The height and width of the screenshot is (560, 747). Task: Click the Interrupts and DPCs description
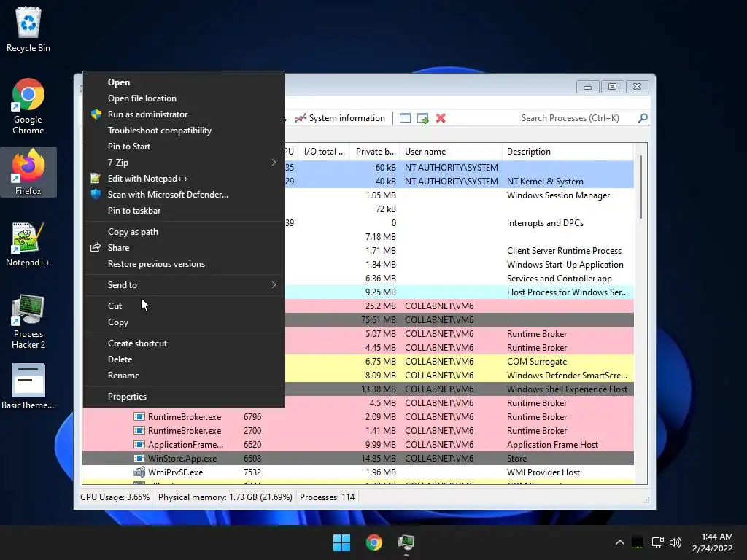pyautogui.click(x=545, y=223)
